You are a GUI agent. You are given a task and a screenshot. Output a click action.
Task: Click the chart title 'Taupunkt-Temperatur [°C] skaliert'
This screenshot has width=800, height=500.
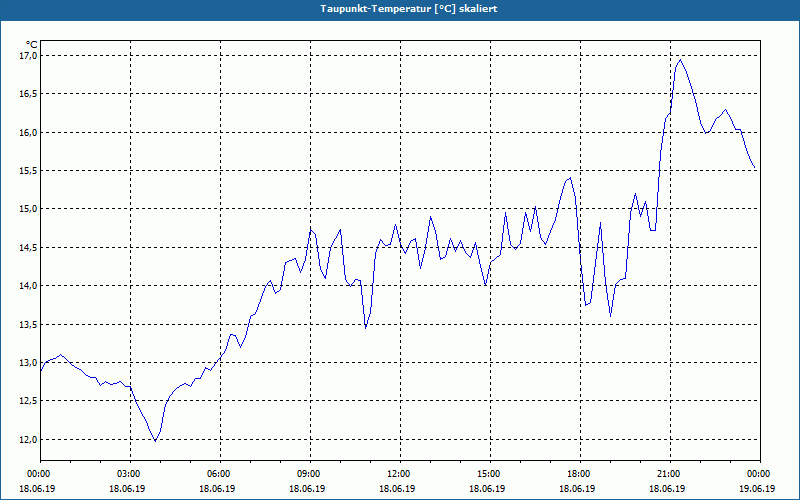[x=408, y=9]
